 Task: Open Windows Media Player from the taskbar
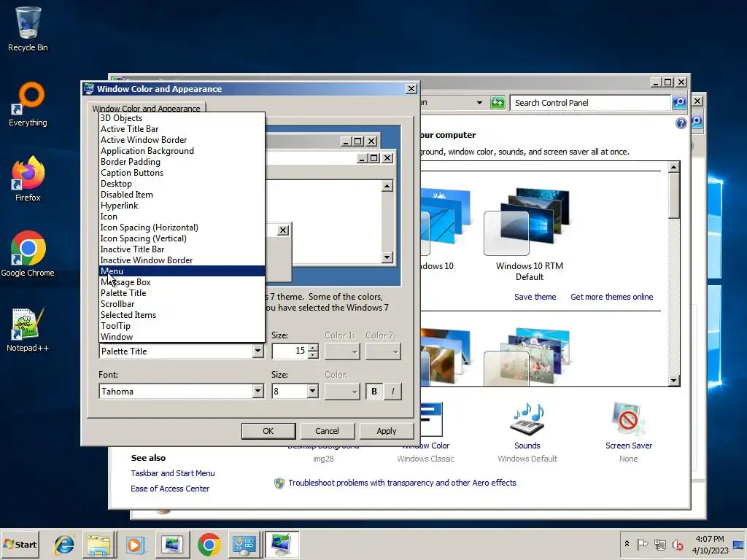tap(135, 544)
